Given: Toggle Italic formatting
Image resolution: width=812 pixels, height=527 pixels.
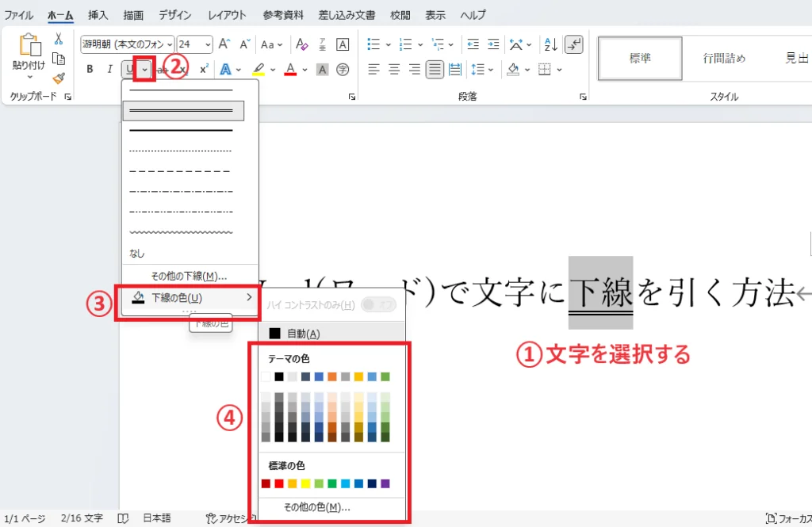Looking at the screenshot, I should point(109,69).
